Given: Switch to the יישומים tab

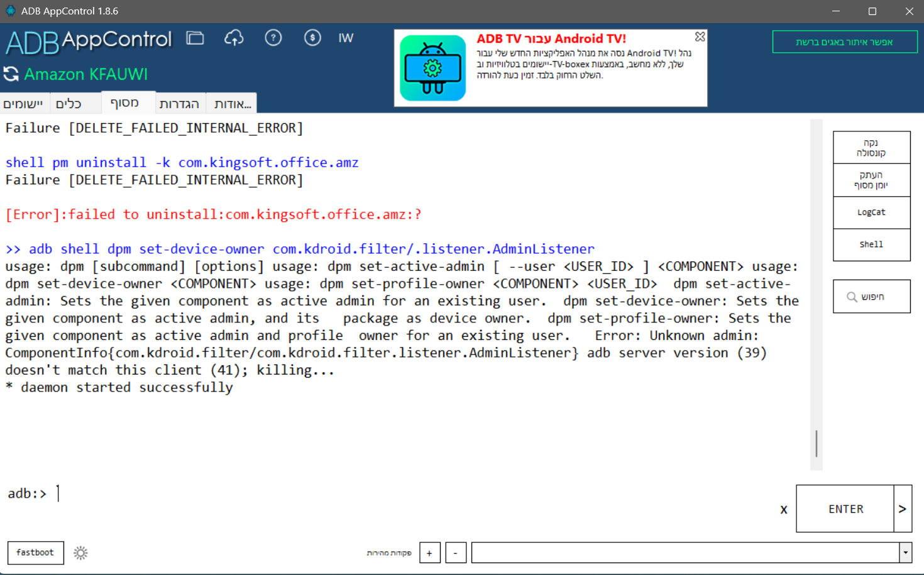Looking at the screenshot, I should point(23,104).
